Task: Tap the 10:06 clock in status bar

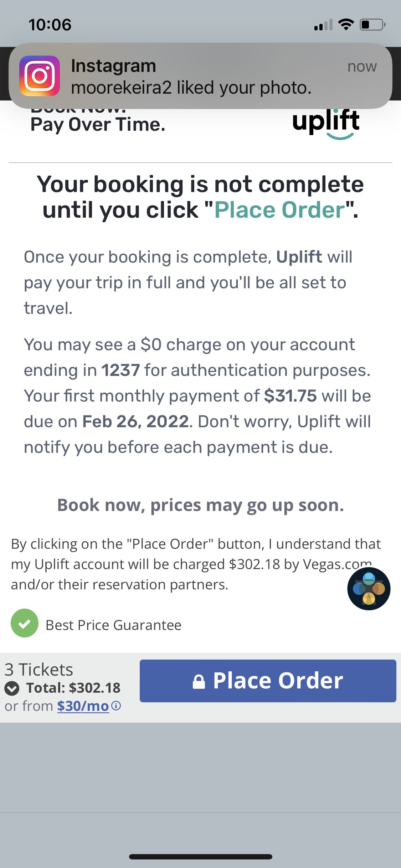Action: [x=50, y=25]
